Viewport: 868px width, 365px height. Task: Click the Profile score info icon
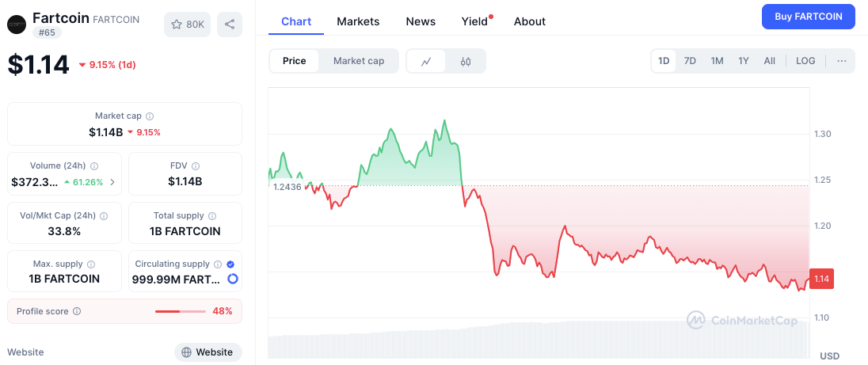77,311
